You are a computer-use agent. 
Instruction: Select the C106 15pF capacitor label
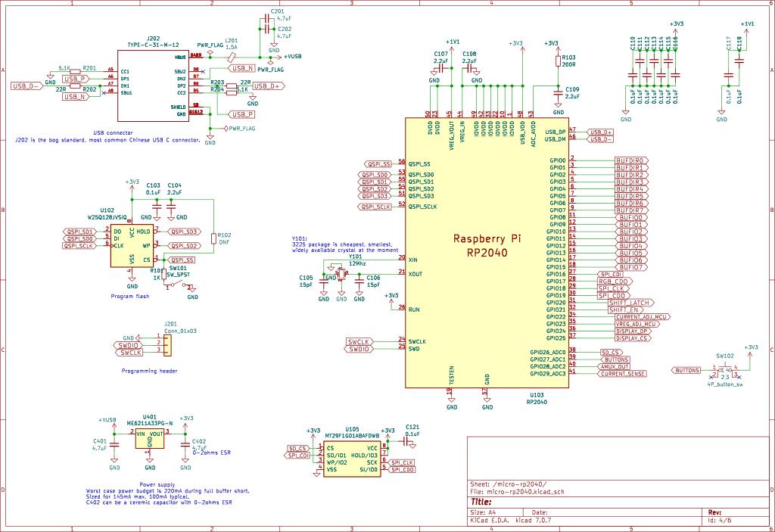pyautogui.click(x=374, y=282)
